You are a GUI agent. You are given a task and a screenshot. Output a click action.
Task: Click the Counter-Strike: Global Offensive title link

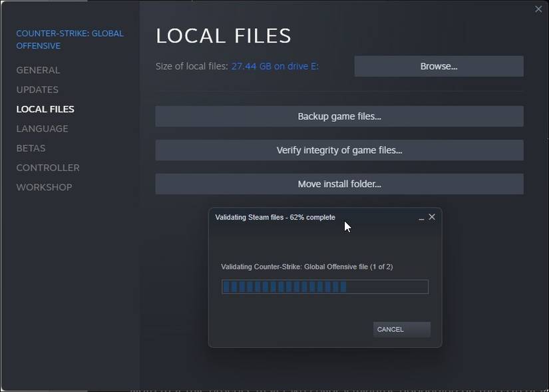click(x=70, y=39)
